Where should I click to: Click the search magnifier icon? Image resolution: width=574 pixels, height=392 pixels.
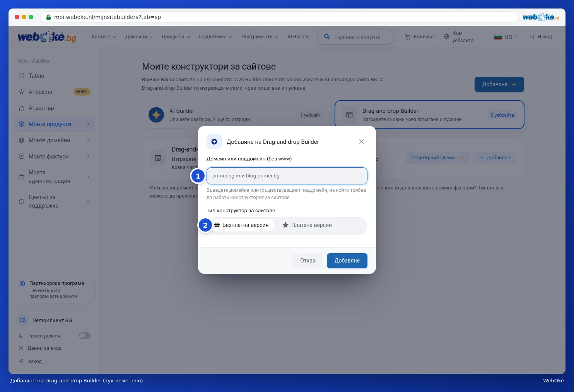click(327, 37)
